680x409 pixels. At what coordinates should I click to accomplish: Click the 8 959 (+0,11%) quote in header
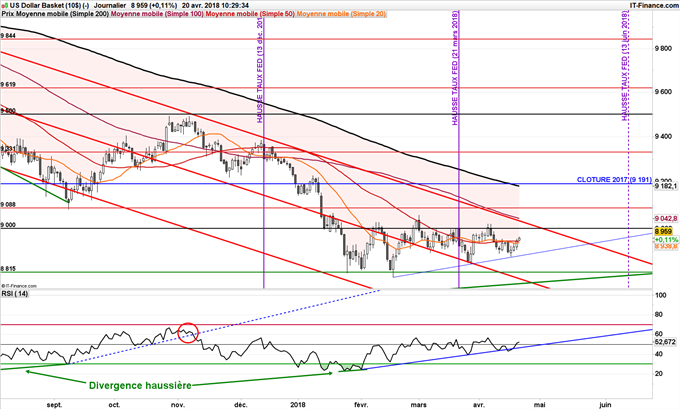pos(153,5)
